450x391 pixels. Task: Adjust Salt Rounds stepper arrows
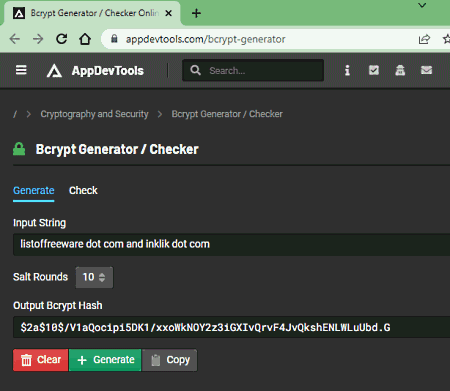click(102, 277)
